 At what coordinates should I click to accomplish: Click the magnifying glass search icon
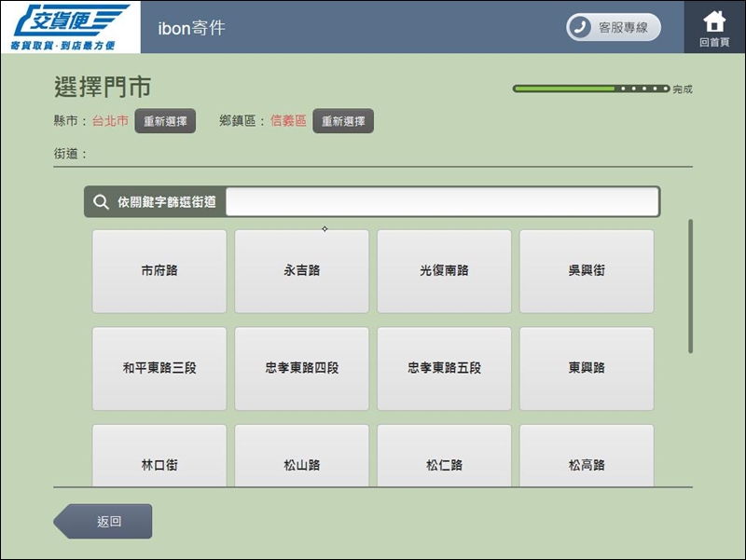(102, 202)
